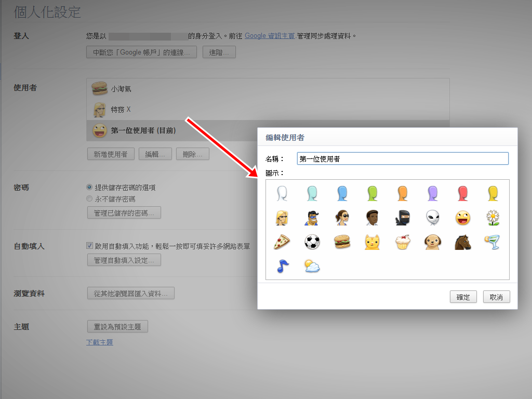Screen dimensions: 532x399
Task: Click 刪除 user button
Action: point(192,154)
